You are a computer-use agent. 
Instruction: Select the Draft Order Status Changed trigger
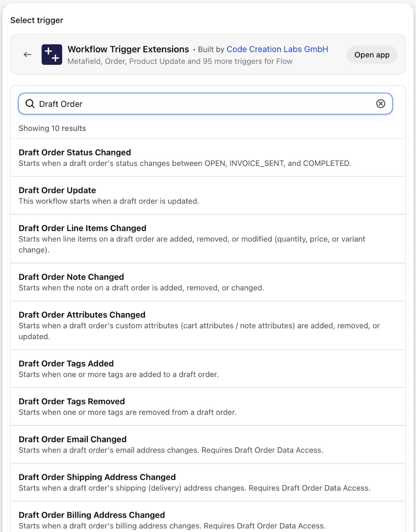pyautogui.click(x=208, y=158)
